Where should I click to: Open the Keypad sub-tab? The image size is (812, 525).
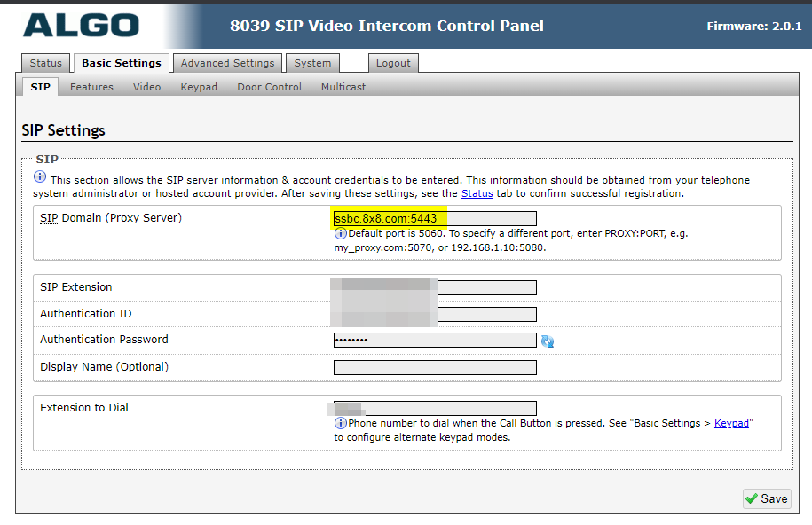coord(199,87)
